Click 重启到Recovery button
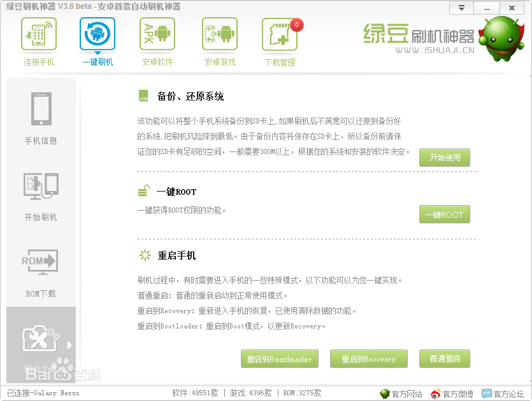 tap(368, 359)
